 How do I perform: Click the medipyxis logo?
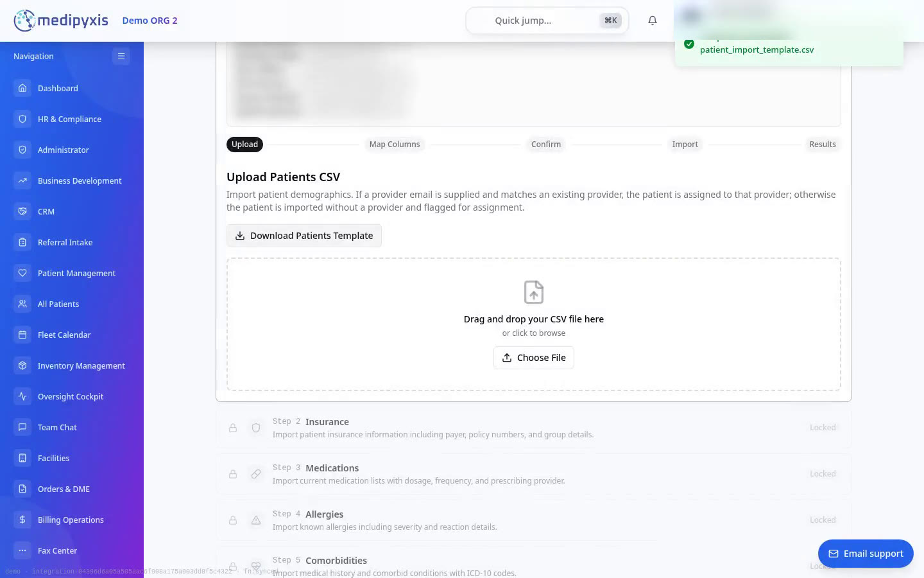pyautogui.click(x=61, y=21)
